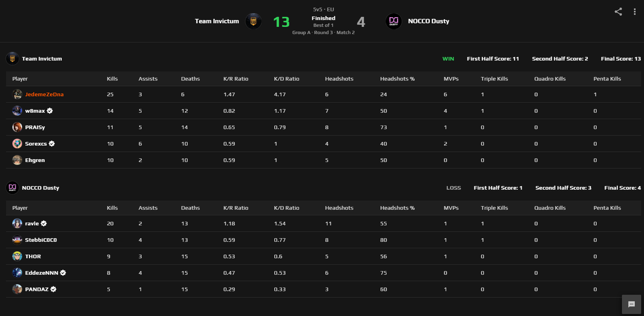644x316 pixels.
Task: Click Team Invictum title above first scoreboard
Action: pyautogui.click(x=42, y=58)
